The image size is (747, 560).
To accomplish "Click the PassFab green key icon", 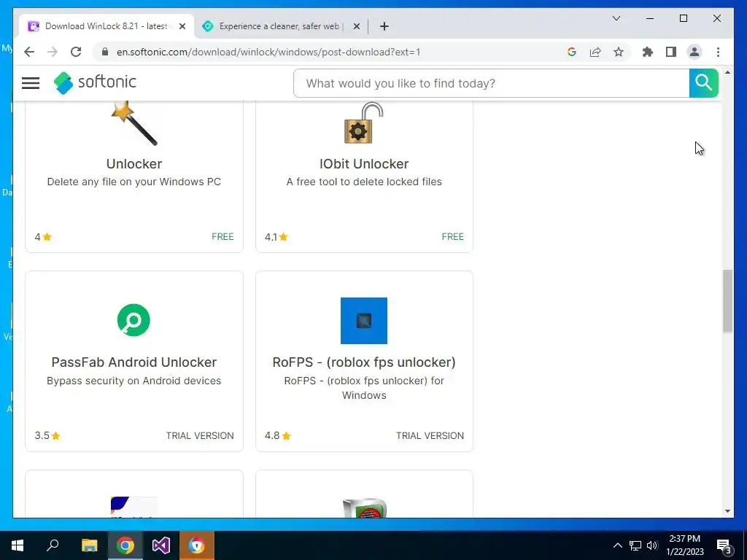I will tap(133, 320).
